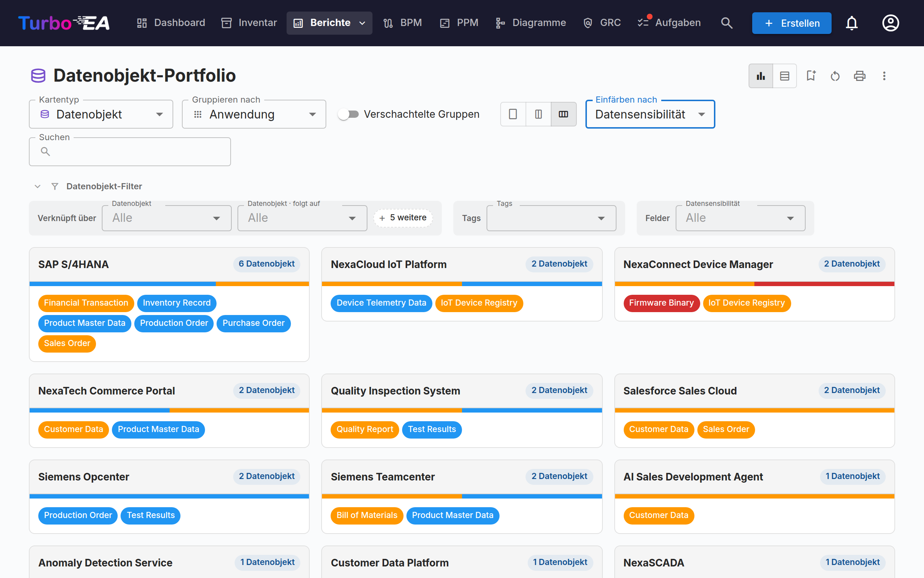Screen dimensions: 924x578
Task: Click SAP S/4HANA group title
Action: click(73, 264)
